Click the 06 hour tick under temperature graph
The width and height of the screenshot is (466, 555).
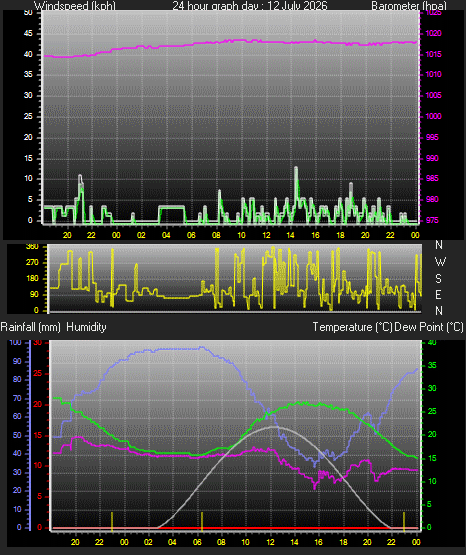197,542
